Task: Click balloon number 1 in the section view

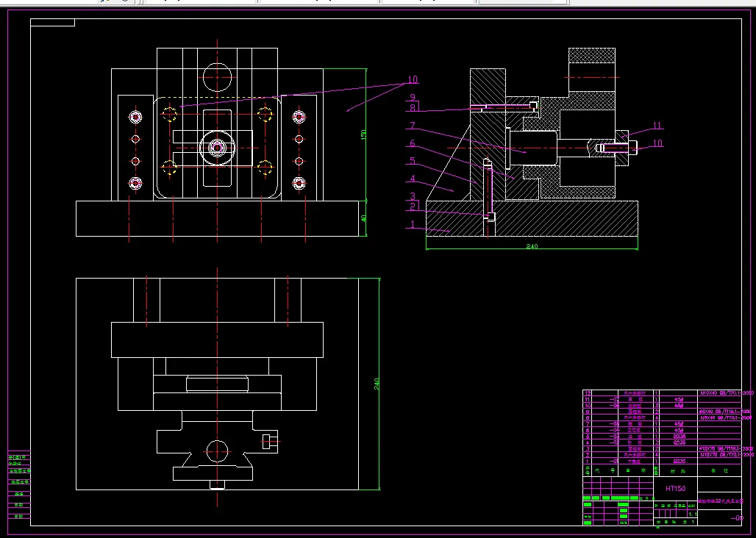Action: pyautogui.click(x=413, y=224)
